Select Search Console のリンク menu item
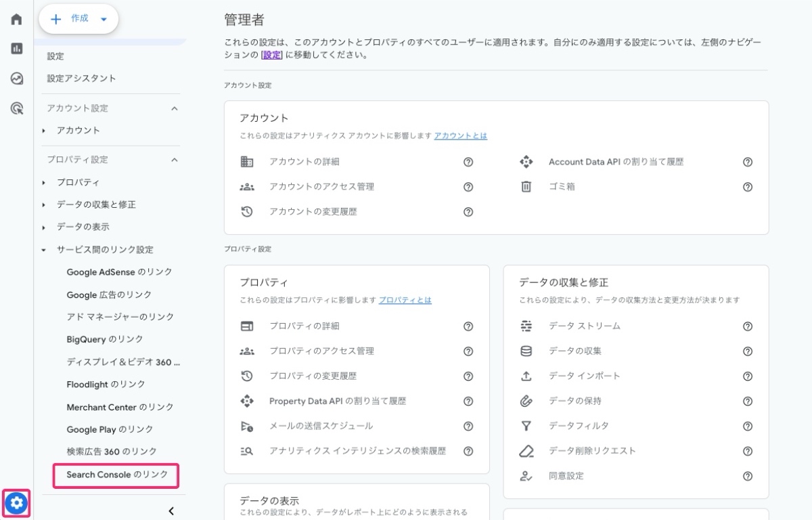Image resolution: width=812 pixels, height=520 pixels. [x=116, y=475]
